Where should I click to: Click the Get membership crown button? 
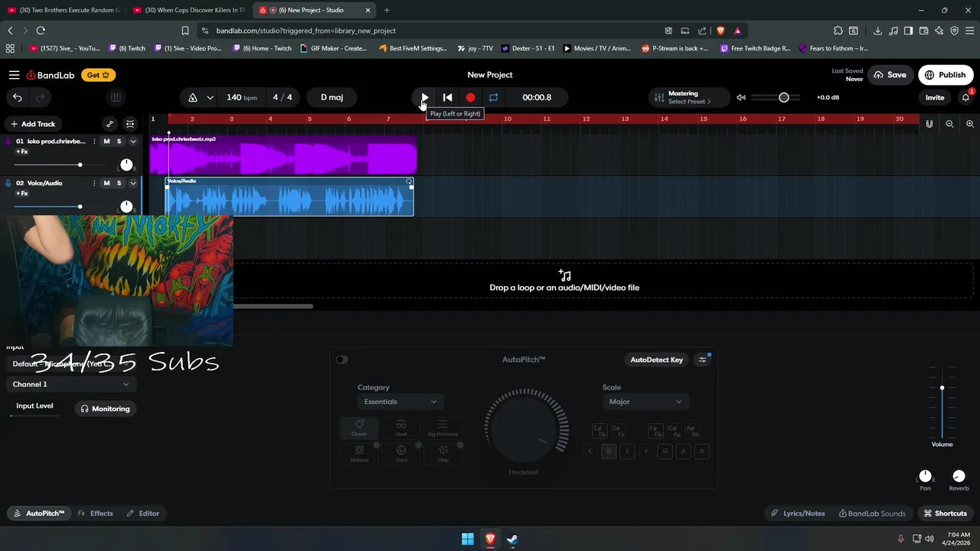[x=99, y=75]
